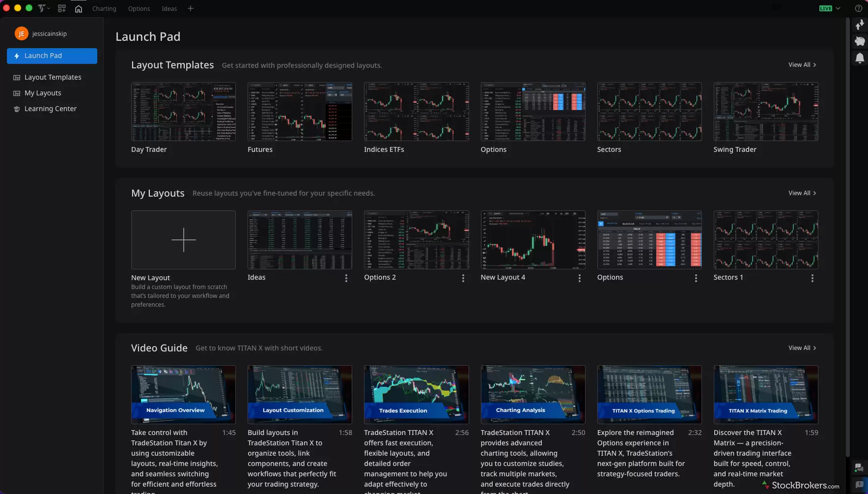The height and width of the screenshot is (494, 868).
Task: Play the TITAN X Options Trading video
Action: [x=649, y=394]
